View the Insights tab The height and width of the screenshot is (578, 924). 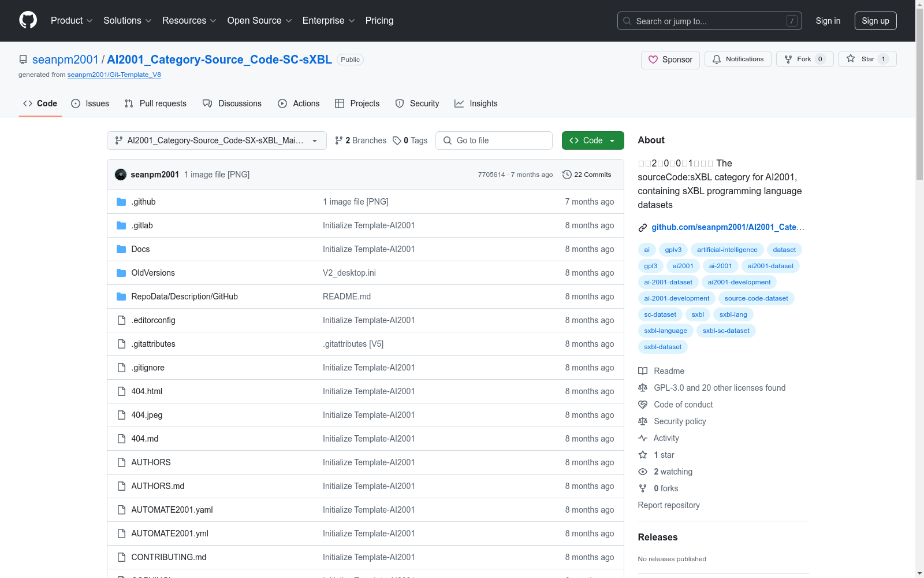(x=476, y=103)
